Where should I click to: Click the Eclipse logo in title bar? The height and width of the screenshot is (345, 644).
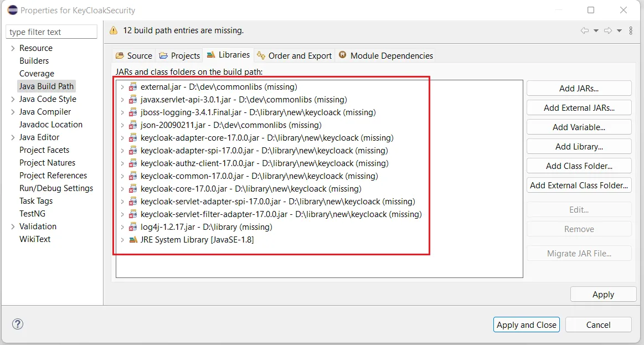13,11
